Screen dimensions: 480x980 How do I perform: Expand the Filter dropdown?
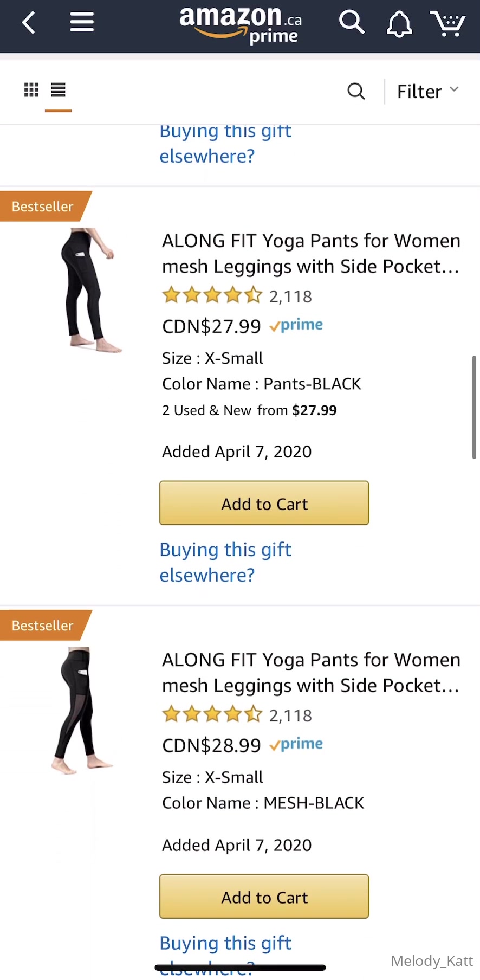tap(427, 91)
